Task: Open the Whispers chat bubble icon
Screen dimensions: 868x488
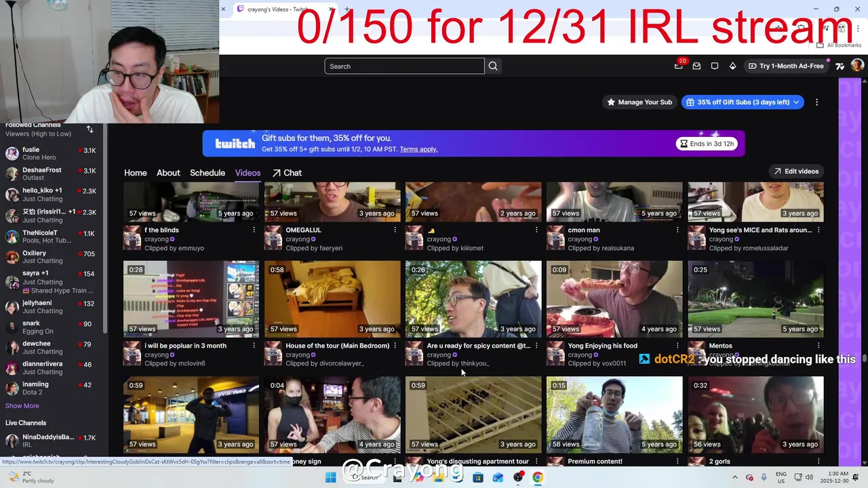Action: pos(715,66)
